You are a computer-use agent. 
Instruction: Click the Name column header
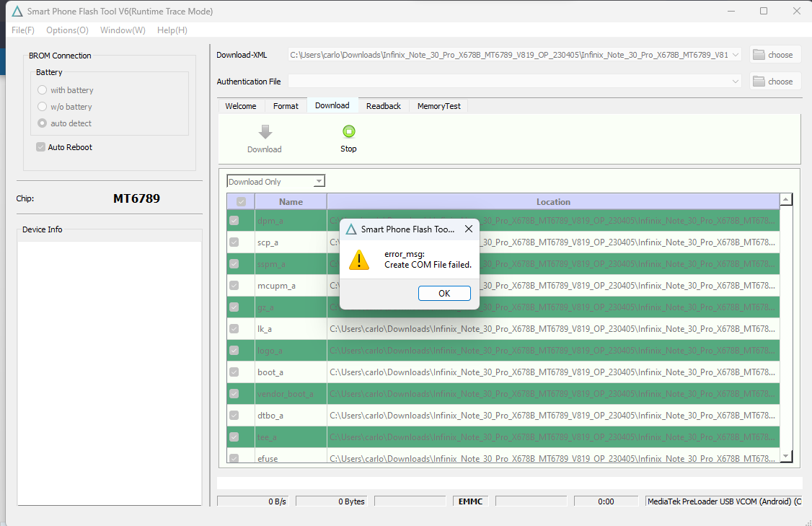click(291, 201)
